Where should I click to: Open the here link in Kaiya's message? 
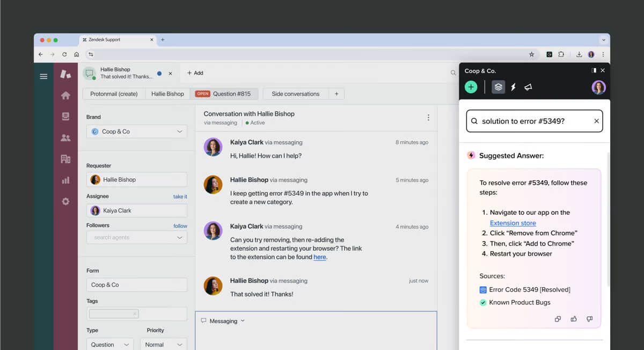(x=320, y=257)
